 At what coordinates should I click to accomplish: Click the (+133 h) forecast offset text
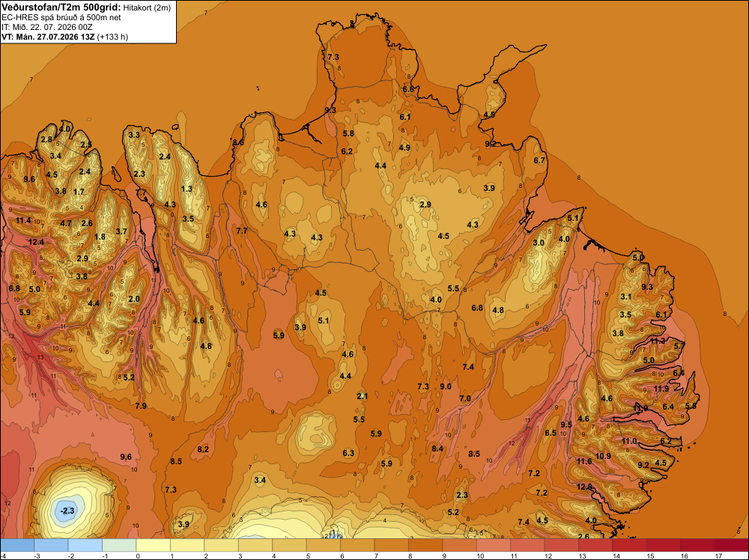[x=112, y=37]
